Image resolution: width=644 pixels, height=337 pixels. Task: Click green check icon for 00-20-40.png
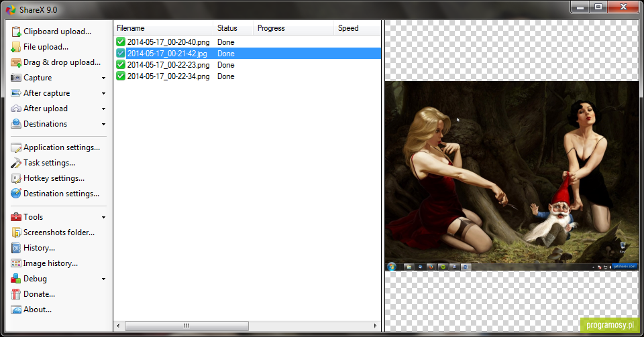(x=120, y=42)
